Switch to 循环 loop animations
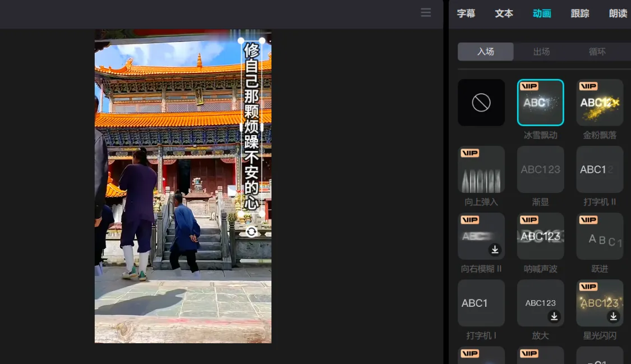This screenshot has width=631, height=364. (597, 52)
